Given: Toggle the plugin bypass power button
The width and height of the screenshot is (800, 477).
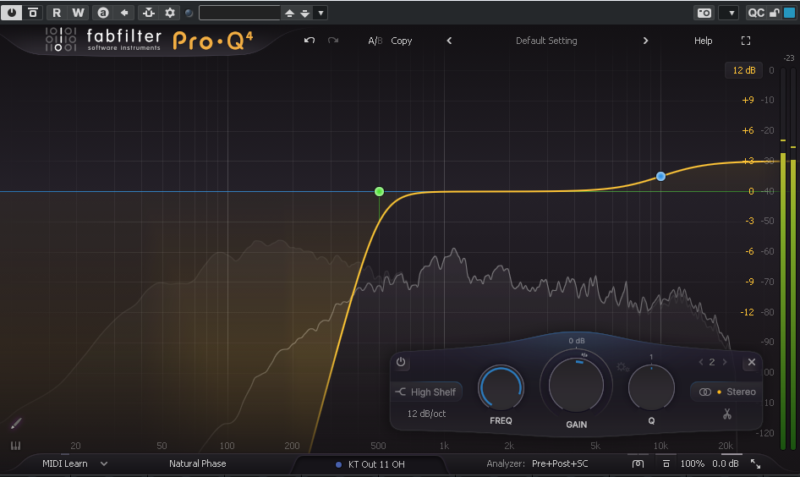Looking at the screenshot, I should coord(12,13).
